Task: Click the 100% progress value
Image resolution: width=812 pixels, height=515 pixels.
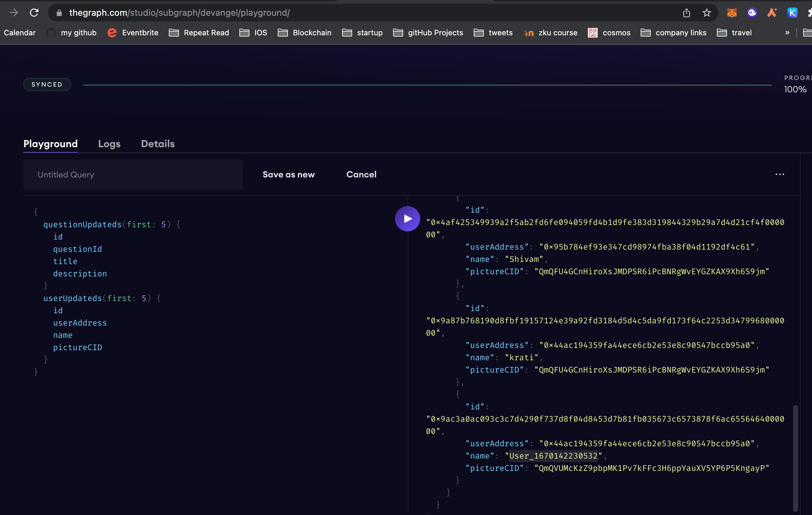Action: click(x=795, y=90)
